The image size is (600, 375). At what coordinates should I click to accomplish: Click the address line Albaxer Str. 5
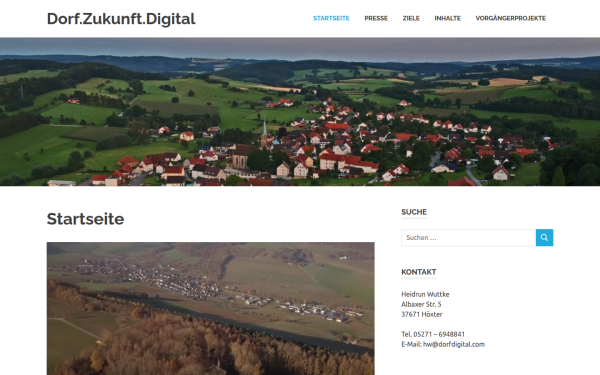point(421,304)
